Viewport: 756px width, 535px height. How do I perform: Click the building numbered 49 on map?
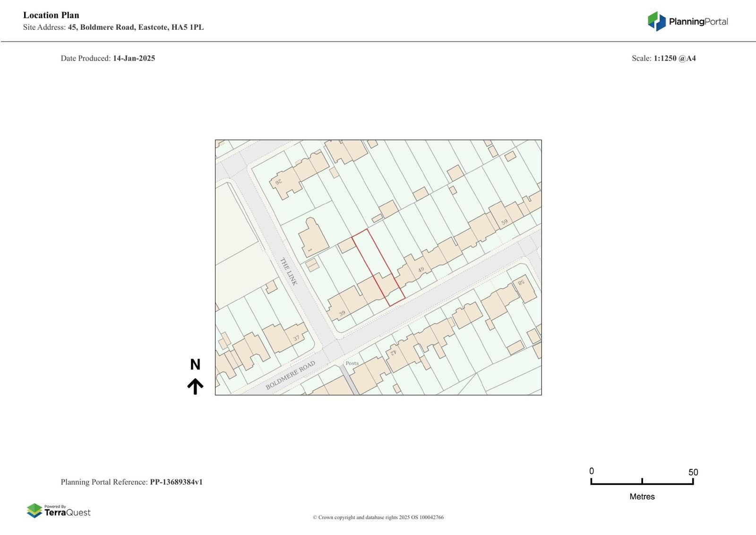[421, 269]
